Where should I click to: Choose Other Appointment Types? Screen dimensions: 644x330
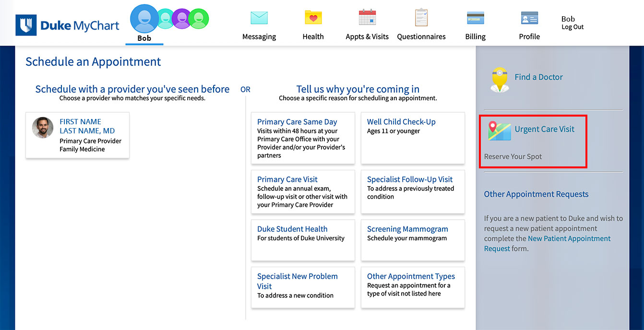click(x=413, y=287)
